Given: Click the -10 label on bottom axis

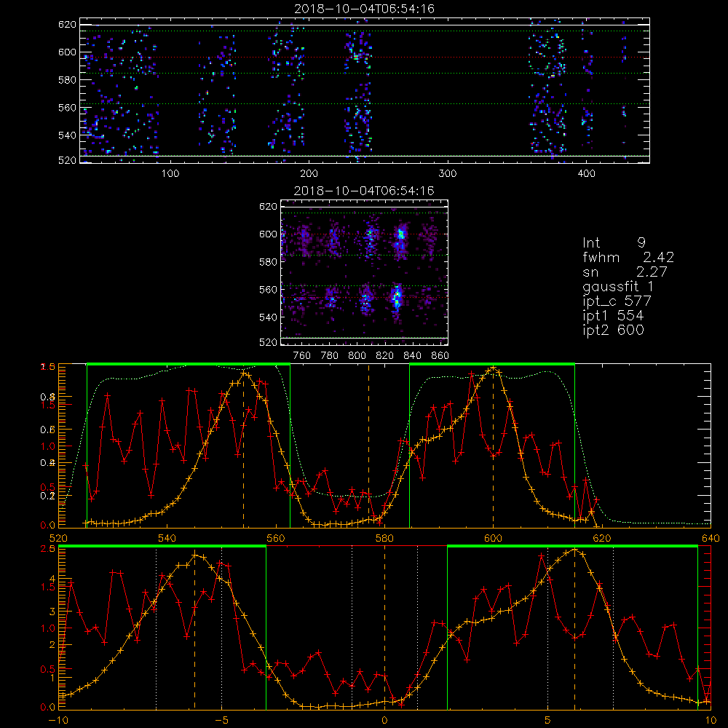Looking at the screenshot, I should click(x=58, y=721).
